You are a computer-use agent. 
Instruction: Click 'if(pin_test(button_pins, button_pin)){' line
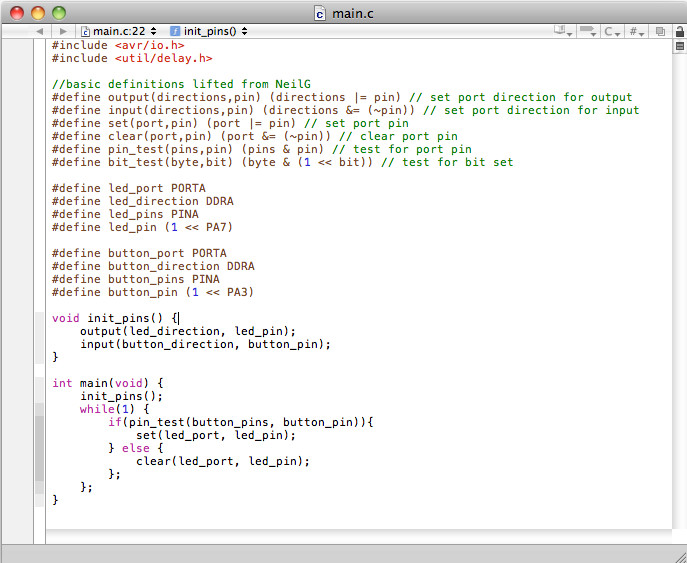pos(241,422)
